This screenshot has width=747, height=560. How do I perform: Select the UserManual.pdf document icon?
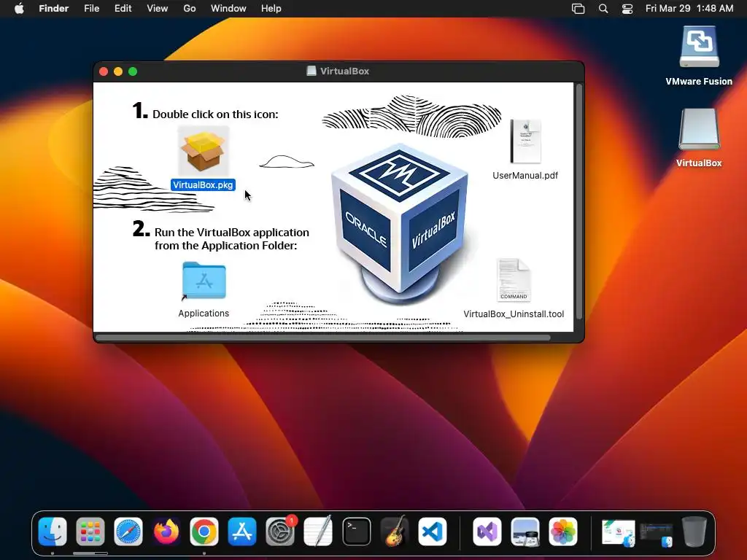point(525,141)
